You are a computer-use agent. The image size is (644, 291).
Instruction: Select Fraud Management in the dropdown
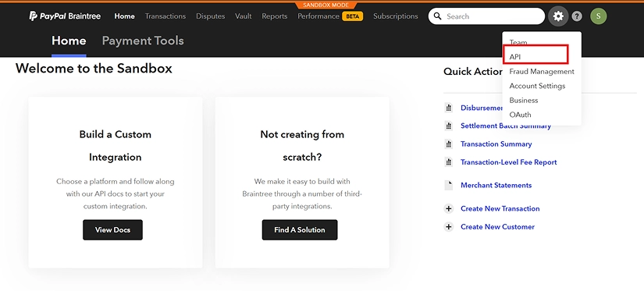tap(542, 72)
